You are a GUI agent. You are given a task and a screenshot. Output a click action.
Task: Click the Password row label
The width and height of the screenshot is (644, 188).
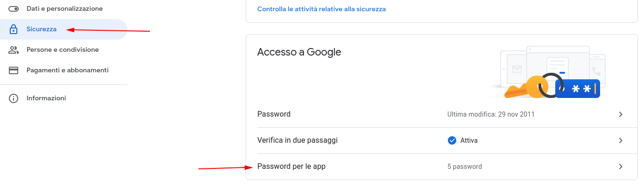(x=274, y=114)
